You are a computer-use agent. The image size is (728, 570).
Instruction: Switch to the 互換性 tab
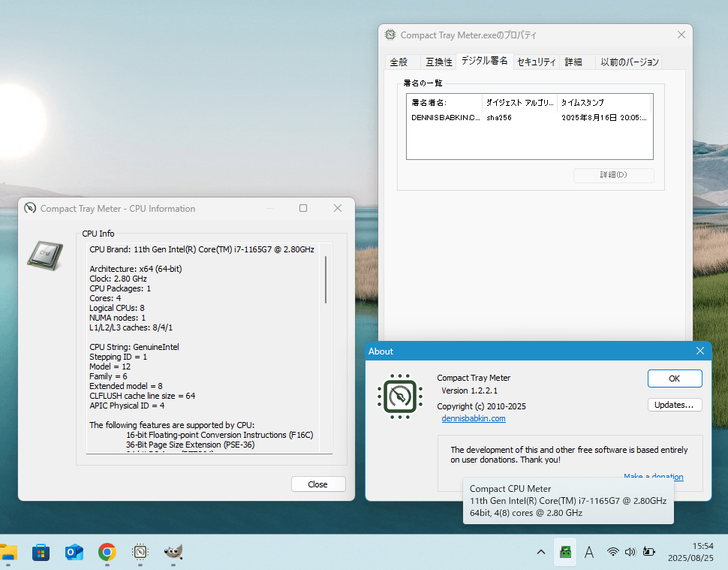pos(439,62)
